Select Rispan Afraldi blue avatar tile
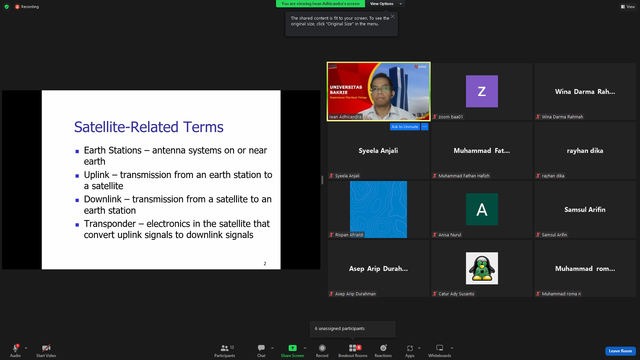 378,209
